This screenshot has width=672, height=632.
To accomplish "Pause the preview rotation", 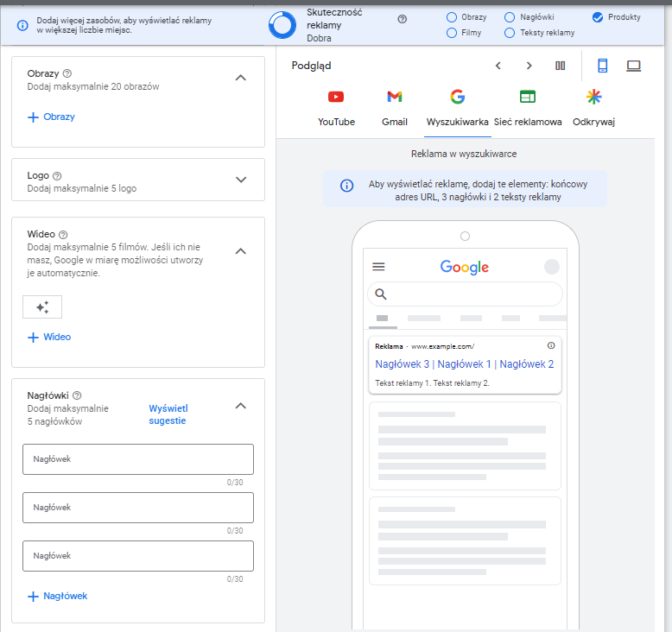I will 560,66.
